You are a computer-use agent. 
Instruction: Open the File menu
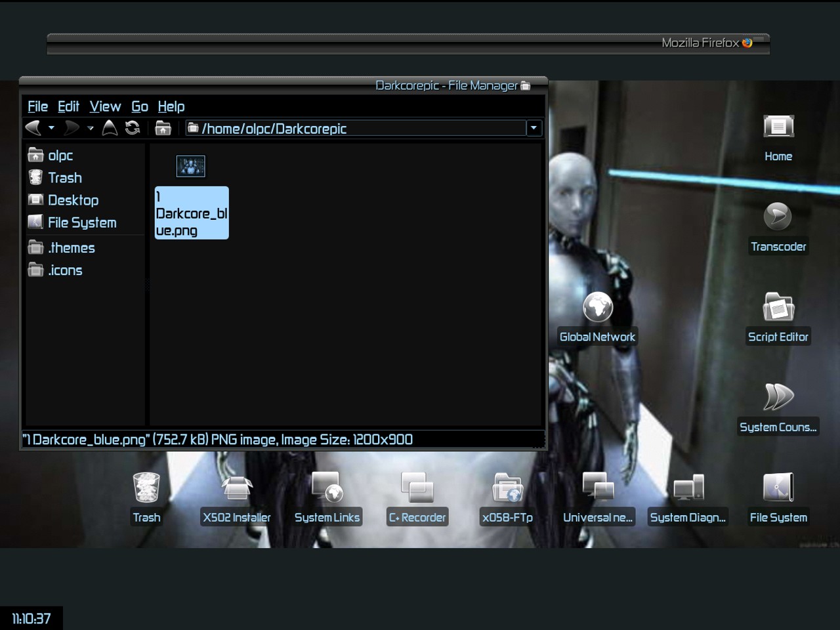click(x=37, y=106)
